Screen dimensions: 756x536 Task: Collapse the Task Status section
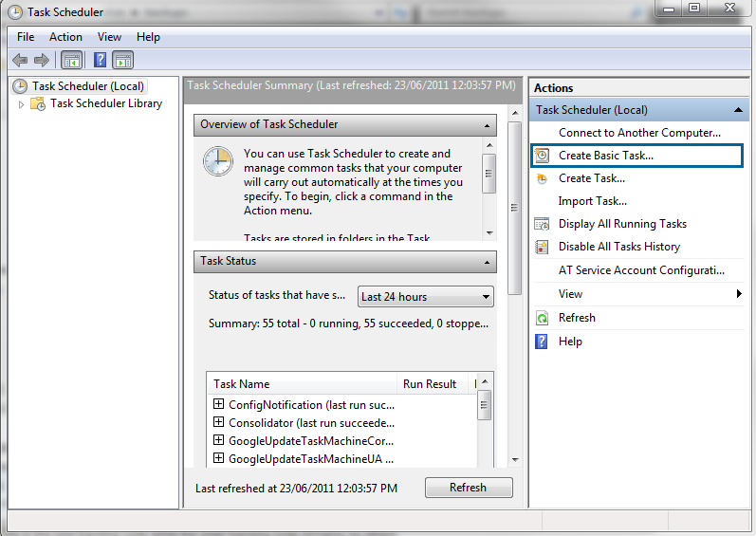point(487,262)
